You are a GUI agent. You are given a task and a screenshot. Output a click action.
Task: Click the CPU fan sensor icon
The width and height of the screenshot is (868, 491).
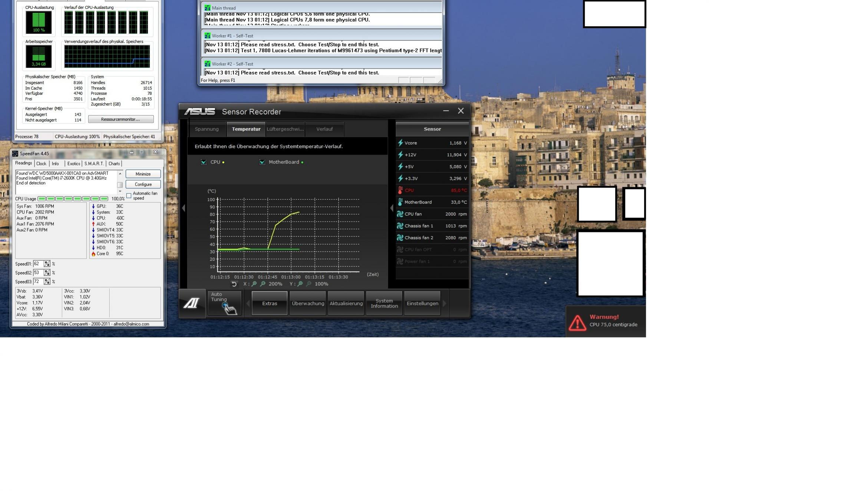(400, 214)
